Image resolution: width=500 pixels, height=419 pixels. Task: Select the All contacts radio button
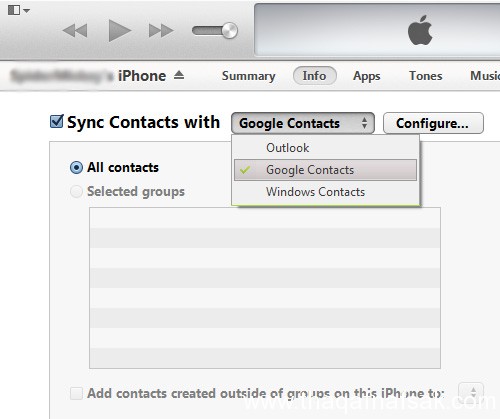pyautogui.click(x=76, y=167)
